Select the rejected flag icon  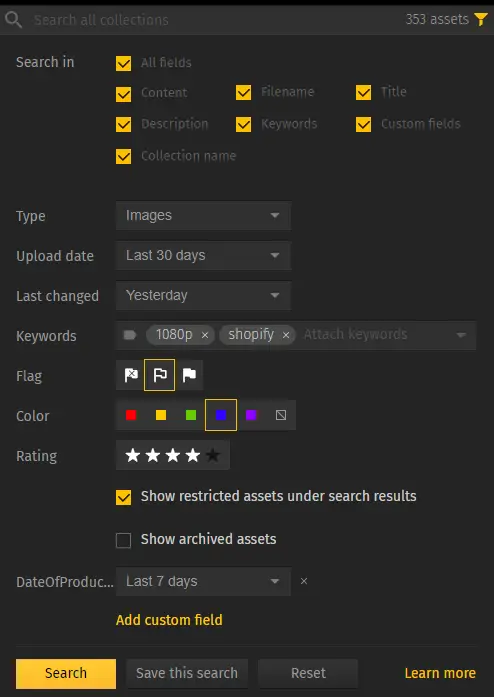click(131, 375)
